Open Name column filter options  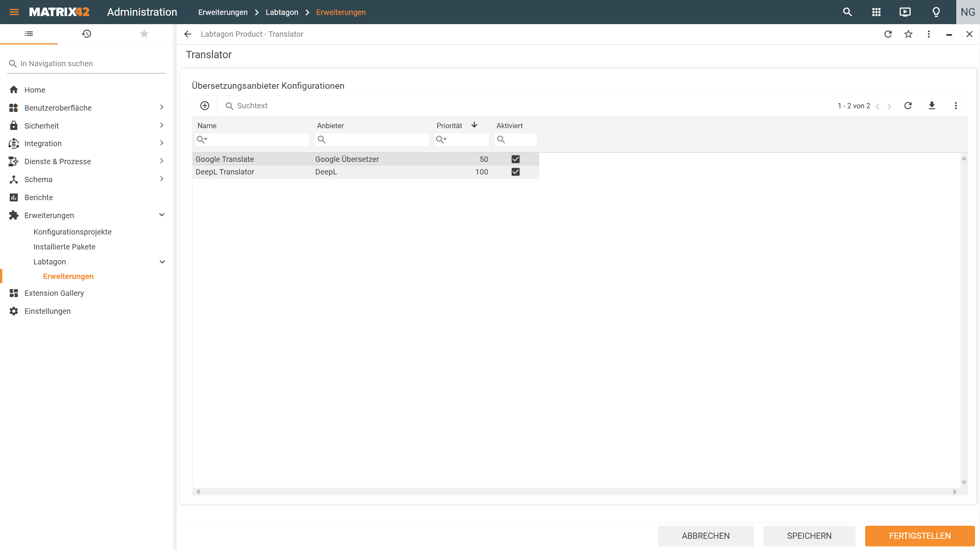point(202,139)
